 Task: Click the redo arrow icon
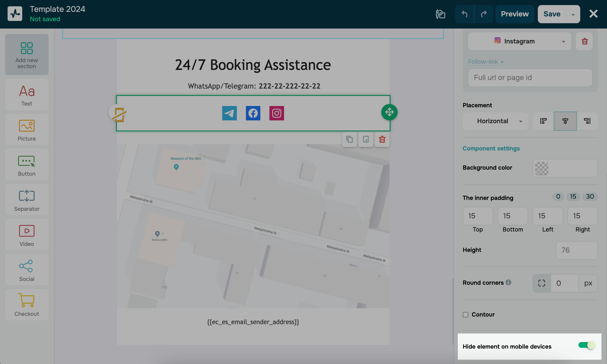[484, 14]
